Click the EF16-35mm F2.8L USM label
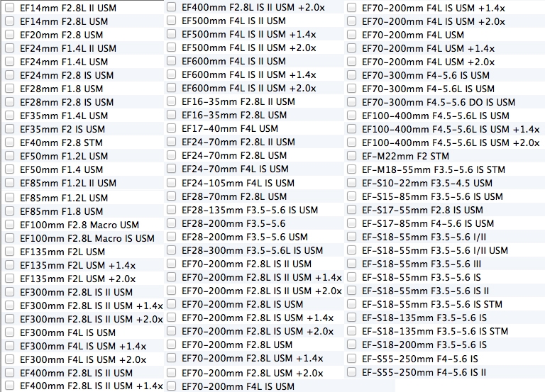Screen dimensions: 545x392 click(234, 115)
